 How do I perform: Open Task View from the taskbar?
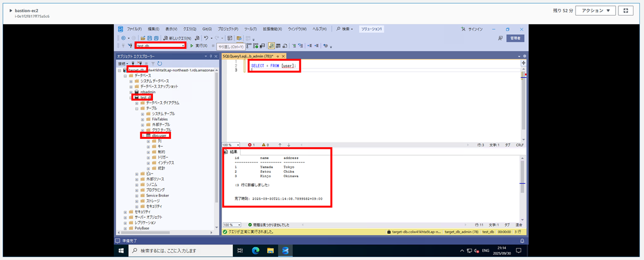click(x=240, y=250)
